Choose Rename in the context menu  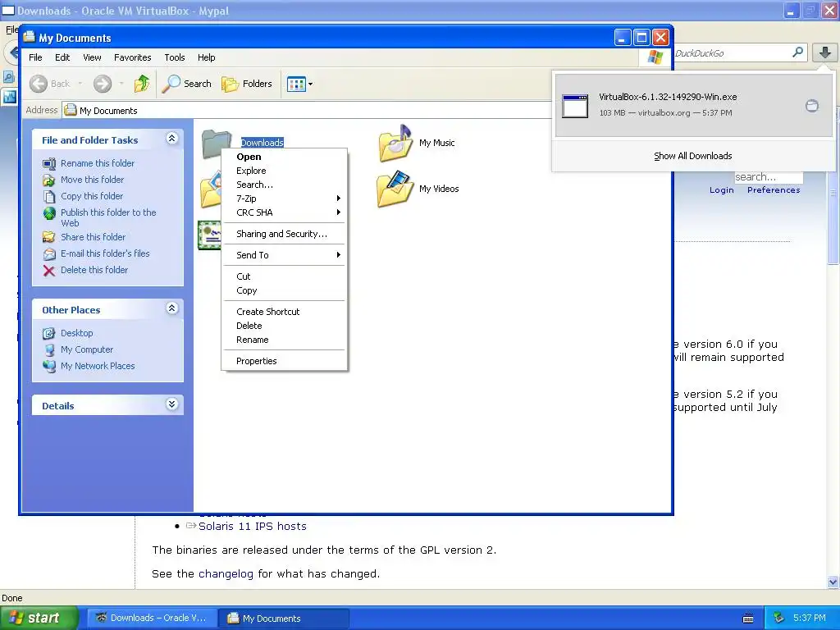pyautogui.click(x=285, y=340)
